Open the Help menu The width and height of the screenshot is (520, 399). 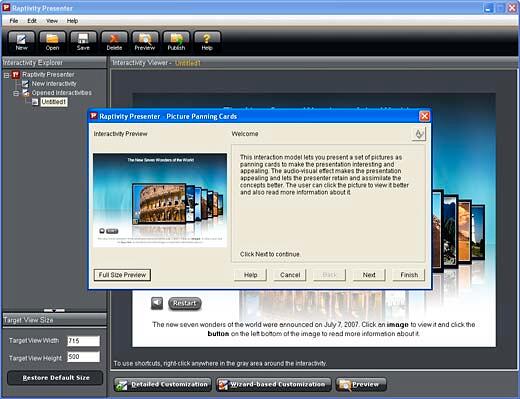72,21
